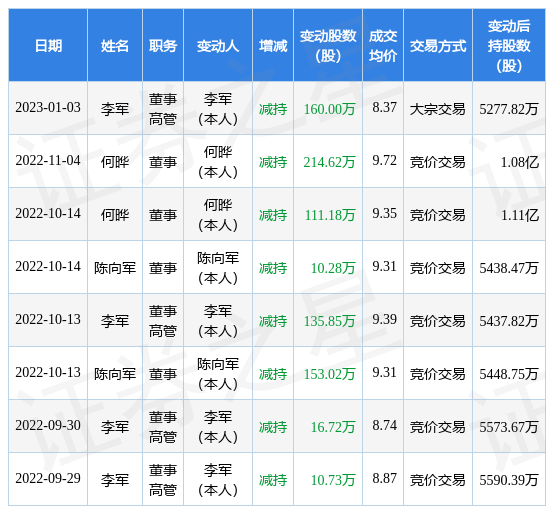Click the 增减 column header
Screen dimensions: 546x514
[273, 46]
